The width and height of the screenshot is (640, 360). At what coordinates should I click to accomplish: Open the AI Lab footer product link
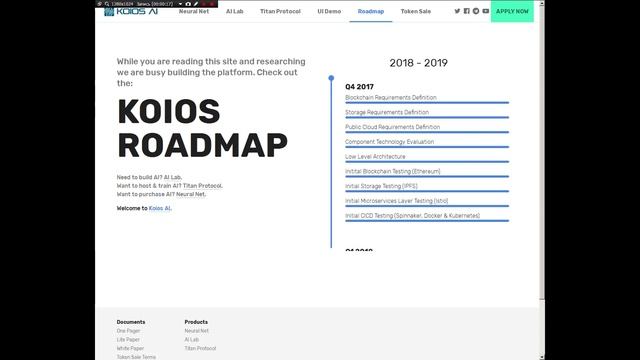192,340
